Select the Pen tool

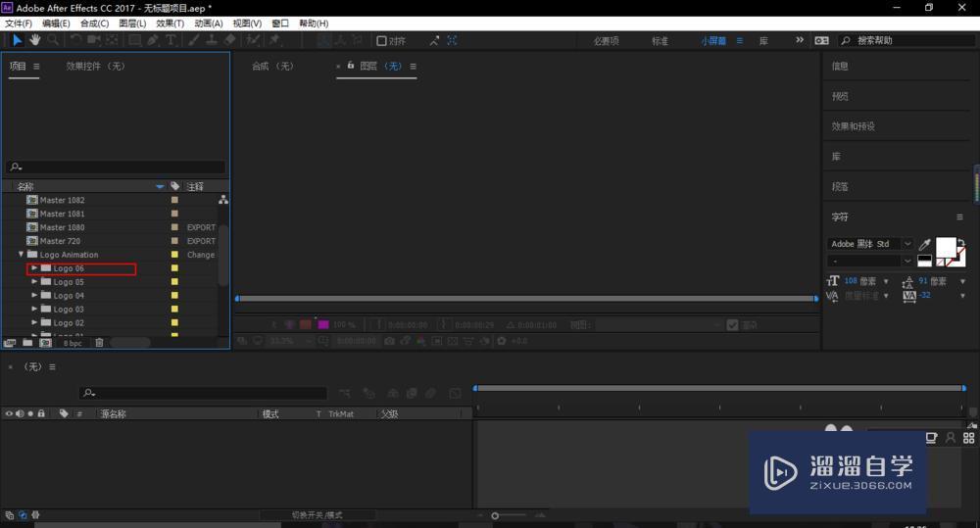click(x=153, y=40)
